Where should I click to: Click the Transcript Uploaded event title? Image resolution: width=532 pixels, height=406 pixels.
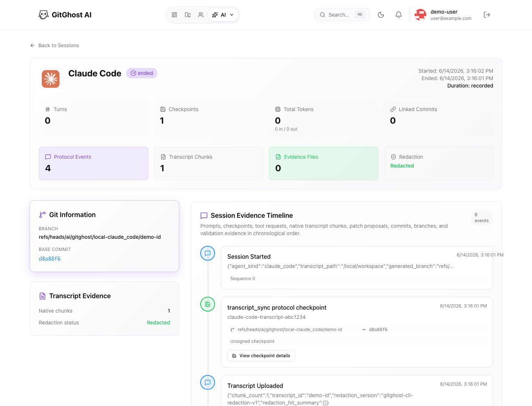point(255,386)
